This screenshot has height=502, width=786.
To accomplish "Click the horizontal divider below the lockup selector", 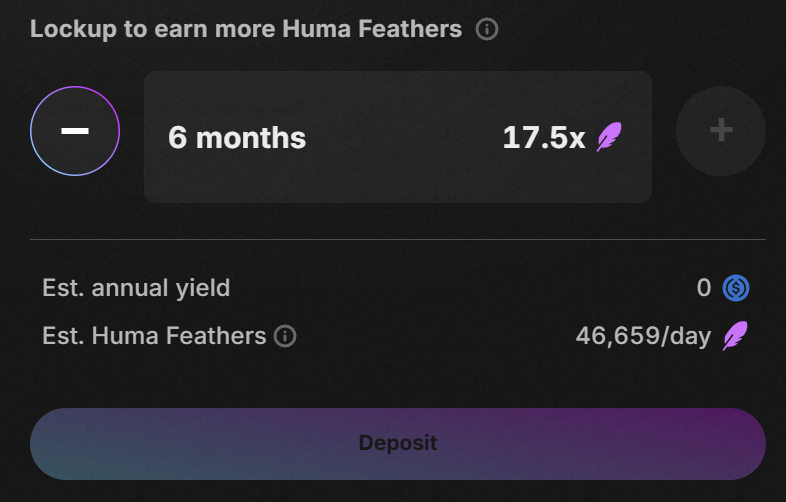I will pyautogui.click(x=398, y=240).
